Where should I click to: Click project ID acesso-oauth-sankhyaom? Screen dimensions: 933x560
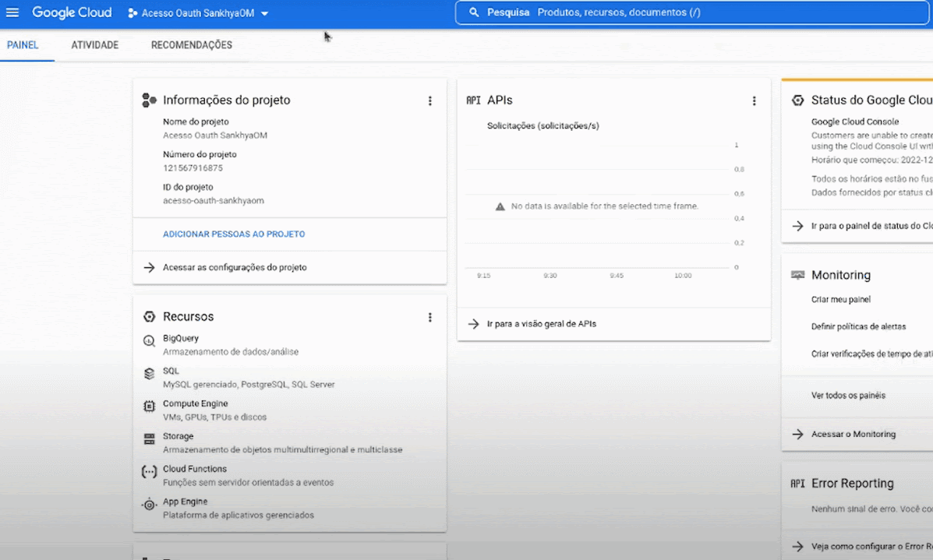point(214,201)
